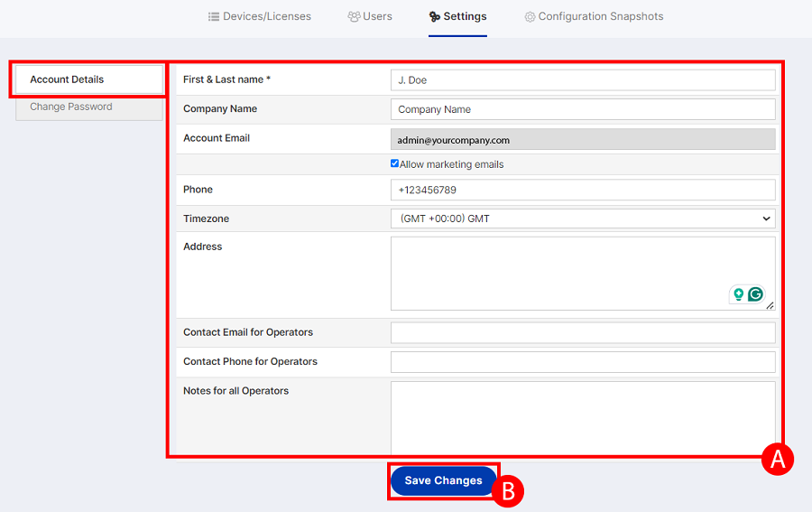
Task: Open the Timezone dropdown
Action: tap(582, 219)
